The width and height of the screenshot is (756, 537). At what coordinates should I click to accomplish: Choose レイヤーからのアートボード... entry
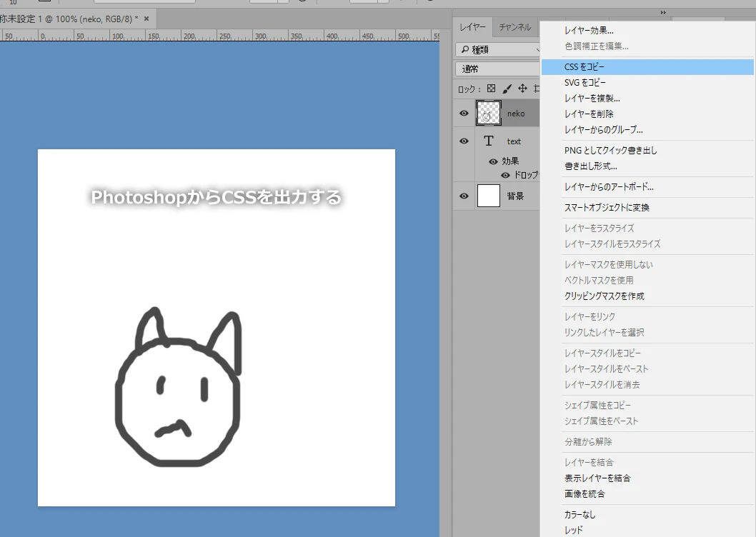[x=647, y=187]
